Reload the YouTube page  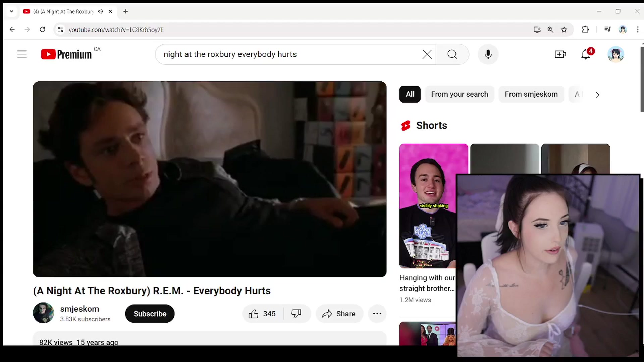coord(42,29)
